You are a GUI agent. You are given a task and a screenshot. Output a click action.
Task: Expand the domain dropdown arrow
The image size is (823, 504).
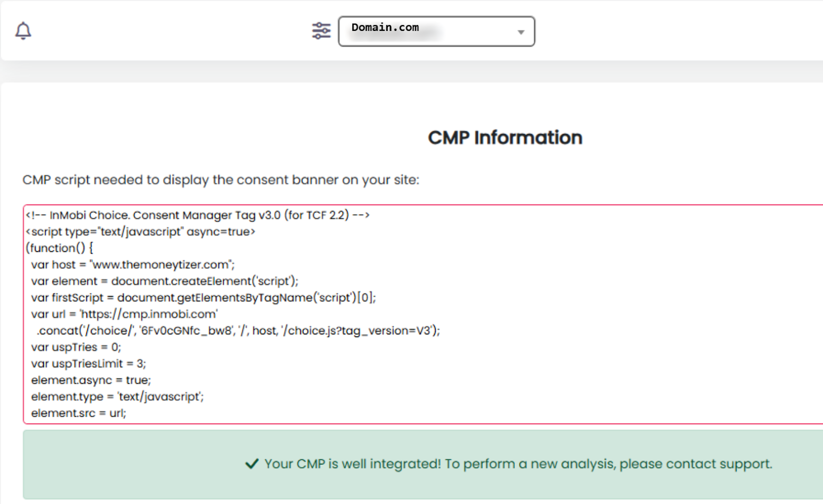[521, 32]
